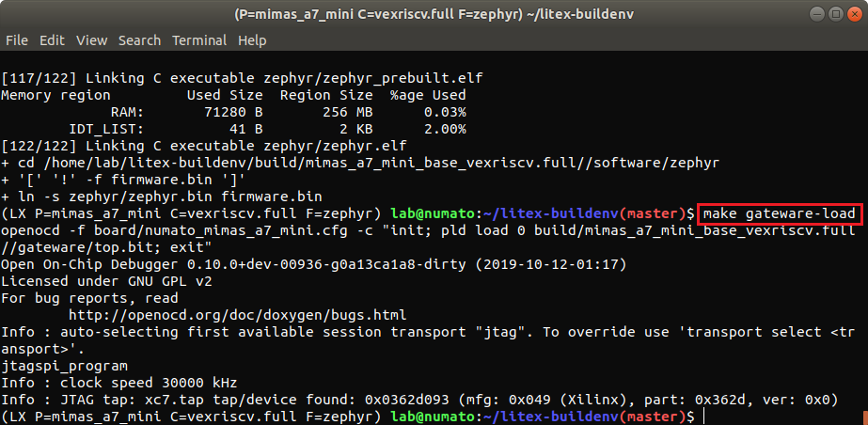This screenshot has width=868, height=425.
Task: Click the JTAG tap Xilinx device line
Action: pyautogui.click(x=418, y=400)
